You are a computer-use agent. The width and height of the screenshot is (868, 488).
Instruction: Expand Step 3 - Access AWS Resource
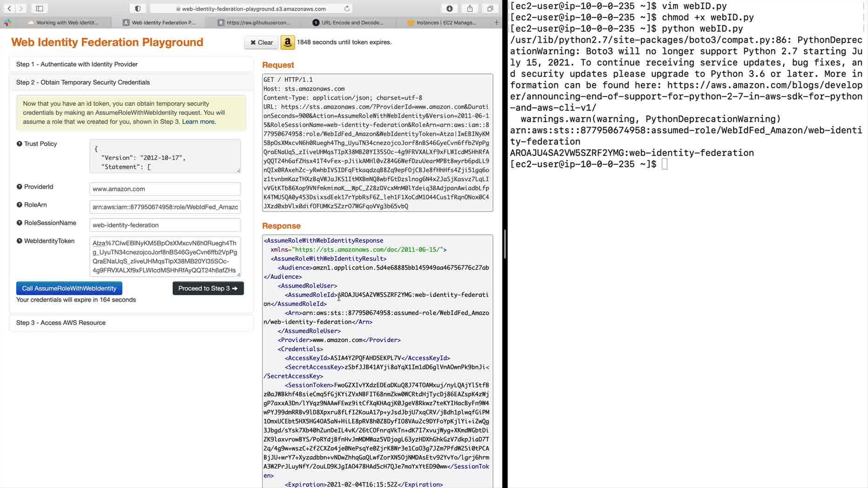click(131, 323)
